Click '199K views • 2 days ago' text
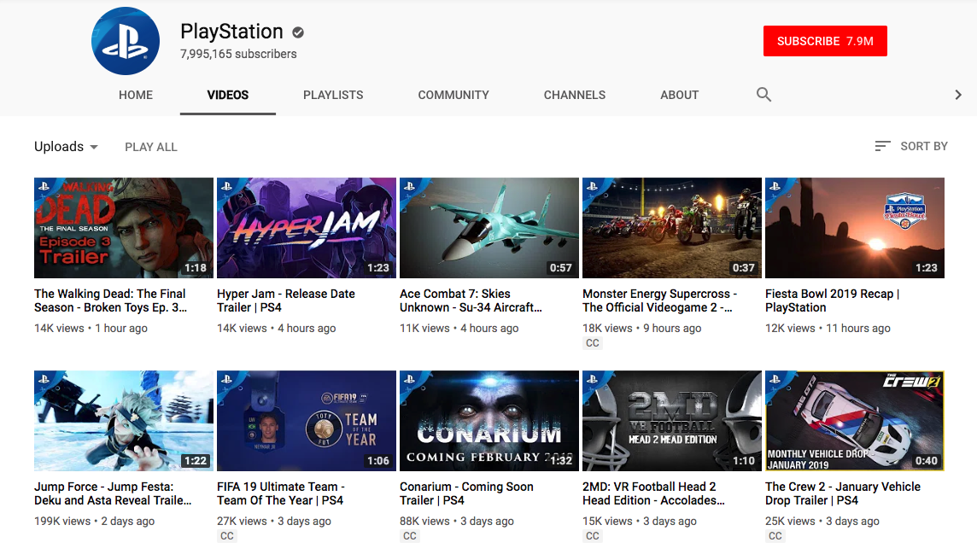Screen dimensions: 977x560 coord(95,522)
